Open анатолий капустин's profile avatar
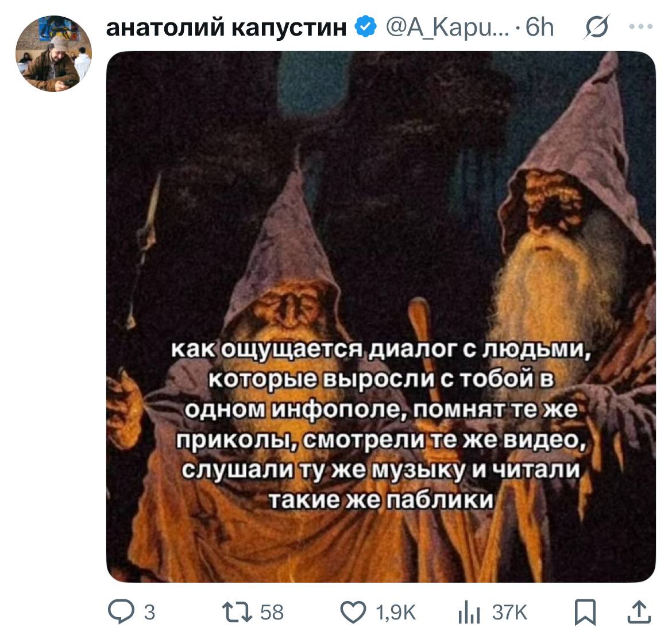 coord(53,53)
